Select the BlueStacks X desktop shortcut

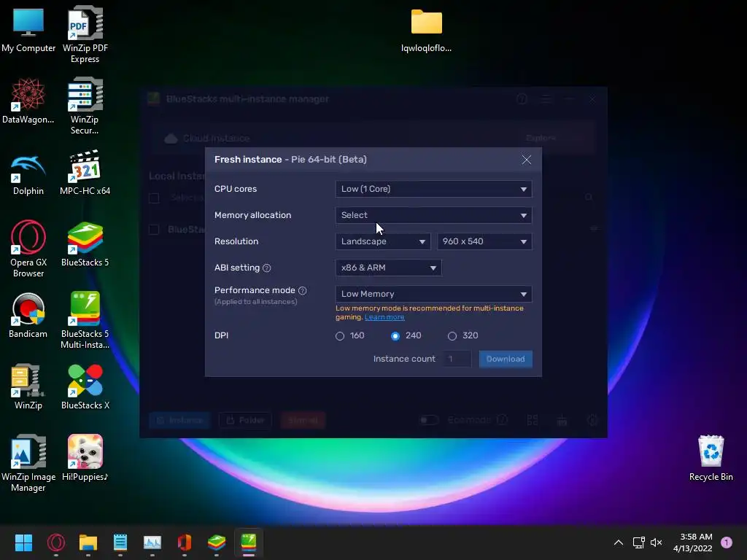coord(85,386)
